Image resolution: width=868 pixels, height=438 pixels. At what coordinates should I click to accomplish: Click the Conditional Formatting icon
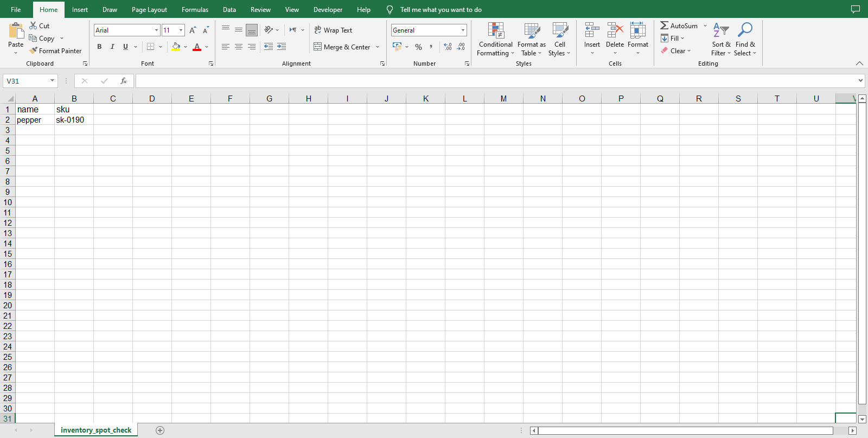coord(496,30)
